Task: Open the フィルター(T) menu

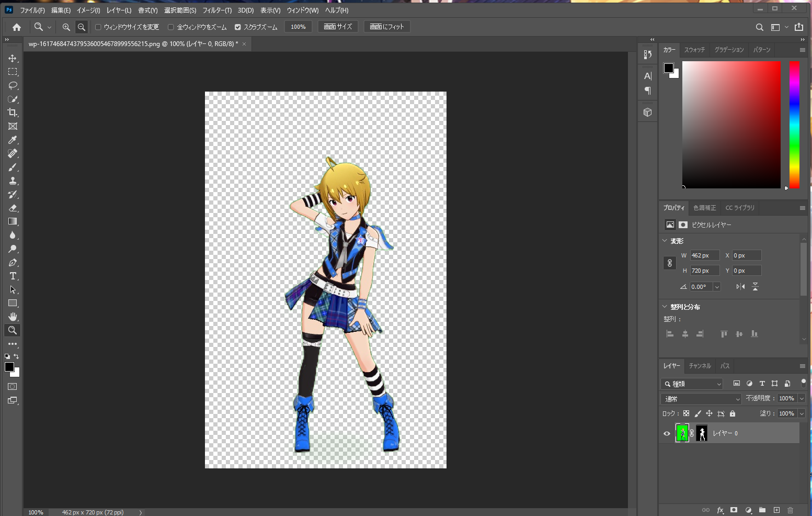Action: (217, 10)
